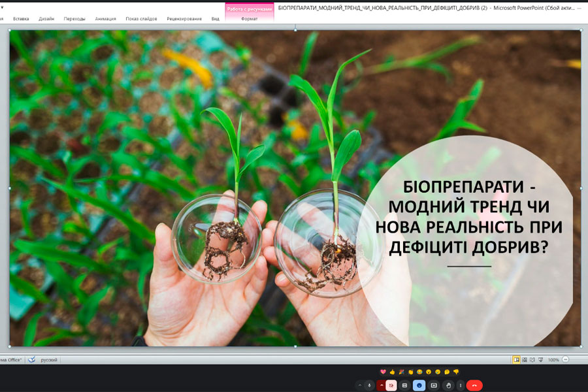
Task: Expand the audio settings chevron
Action: click(360, 385)
